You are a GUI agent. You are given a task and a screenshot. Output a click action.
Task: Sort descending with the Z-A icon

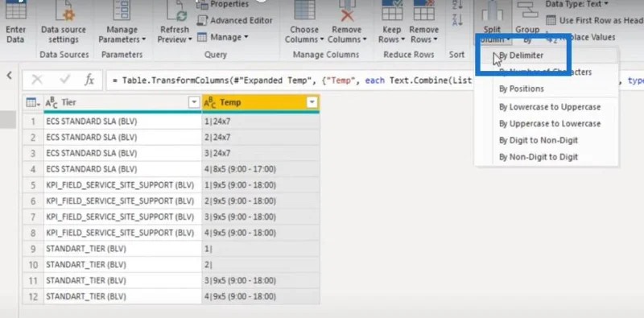457,19
